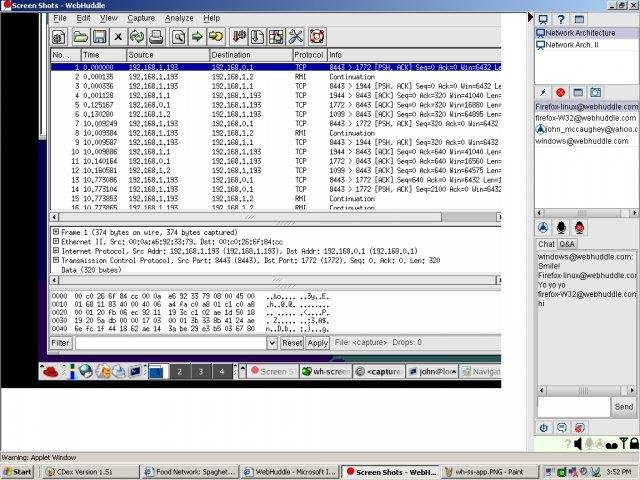Expand the Internet Protocol tree node
Image resolution: width=640 pixels, height=480 pixels.
tap(56, 251)
